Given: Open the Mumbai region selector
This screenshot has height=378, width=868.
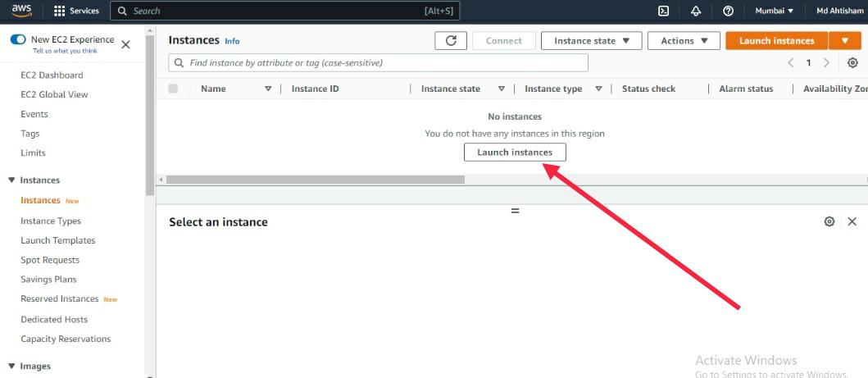Looking at the screenshot, I should (x=775, y=11).
